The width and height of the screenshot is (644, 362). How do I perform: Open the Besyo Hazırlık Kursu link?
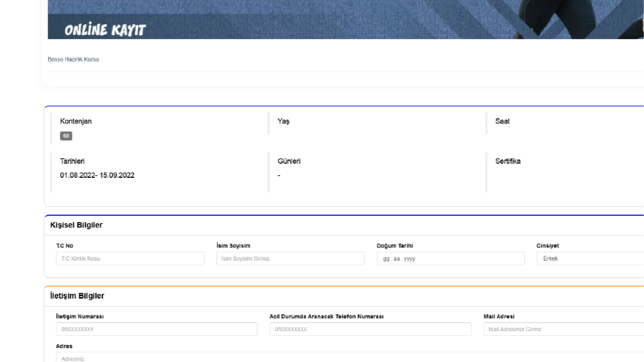pos(73,59)
